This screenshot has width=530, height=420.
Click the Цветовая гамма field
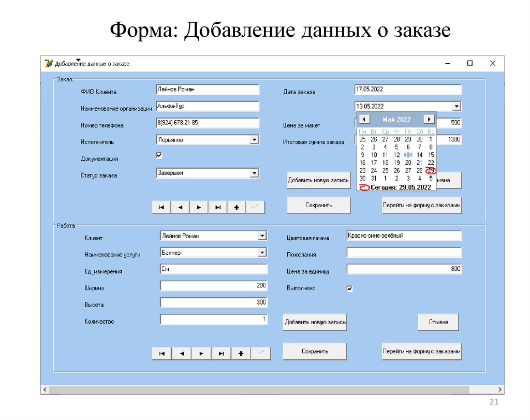click(404, 236)
